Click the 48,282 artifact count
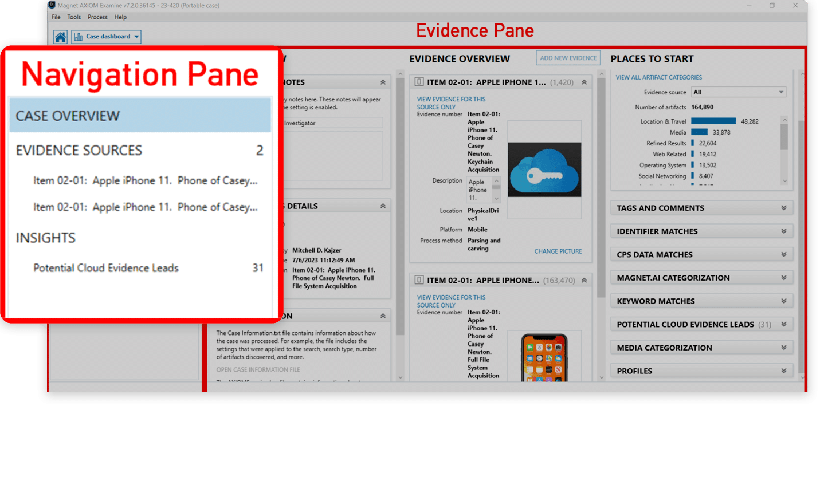This screenshot has height=504, width=824. point(750,121)
